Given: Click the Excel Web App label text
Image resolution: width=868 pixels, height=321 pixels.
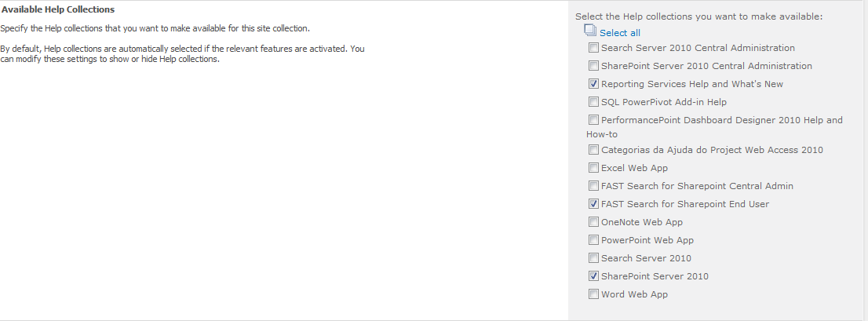Looking at the screenshot, I should (634, 168).
